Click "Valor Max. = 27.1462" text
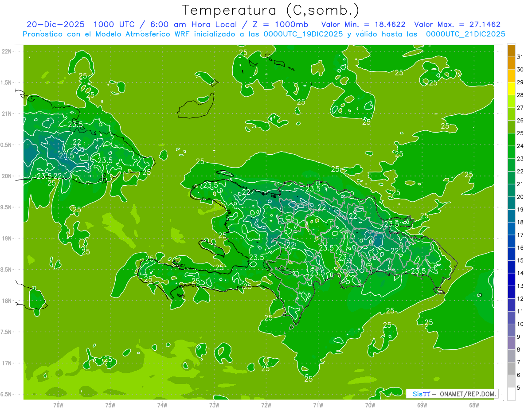Viewport: 532px width, 411px height. (x=457, y=24)
